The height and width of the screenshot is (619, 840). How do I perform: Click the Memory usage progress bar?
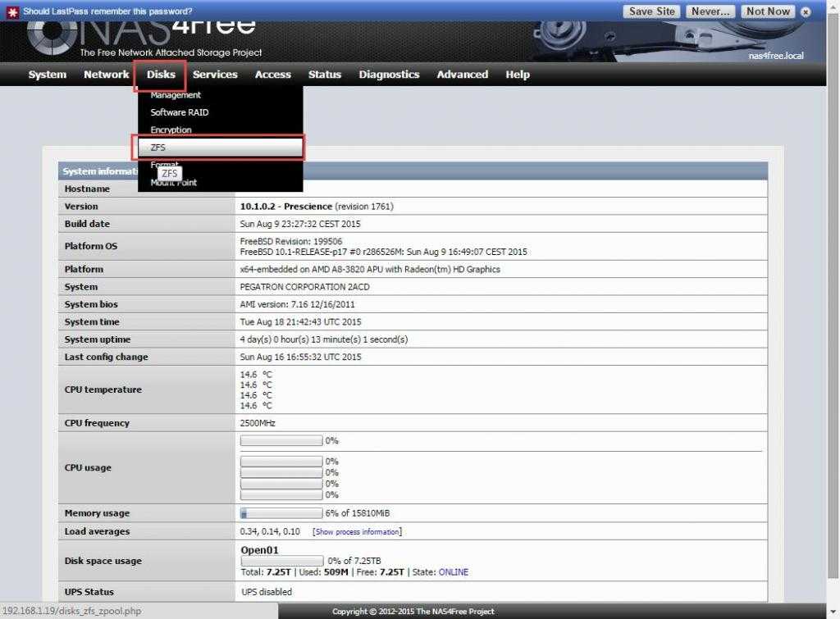(281, 513)
